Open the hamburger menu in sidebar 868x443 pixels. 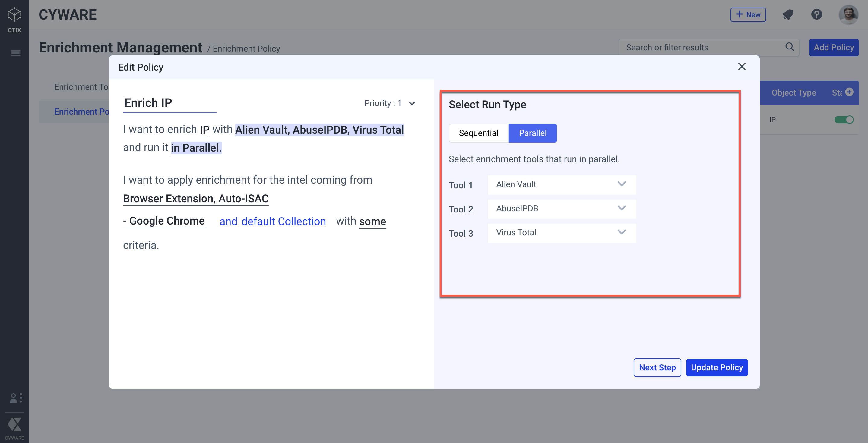point(15,53)
